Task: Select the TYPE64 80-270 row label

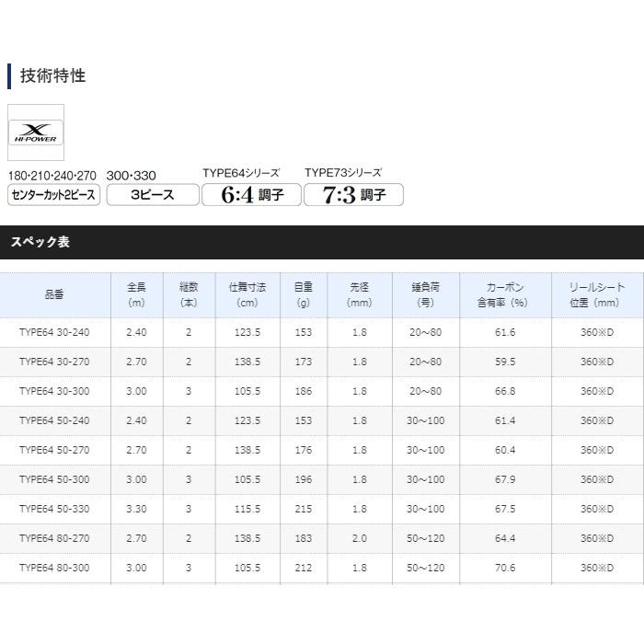Action: 54,538
